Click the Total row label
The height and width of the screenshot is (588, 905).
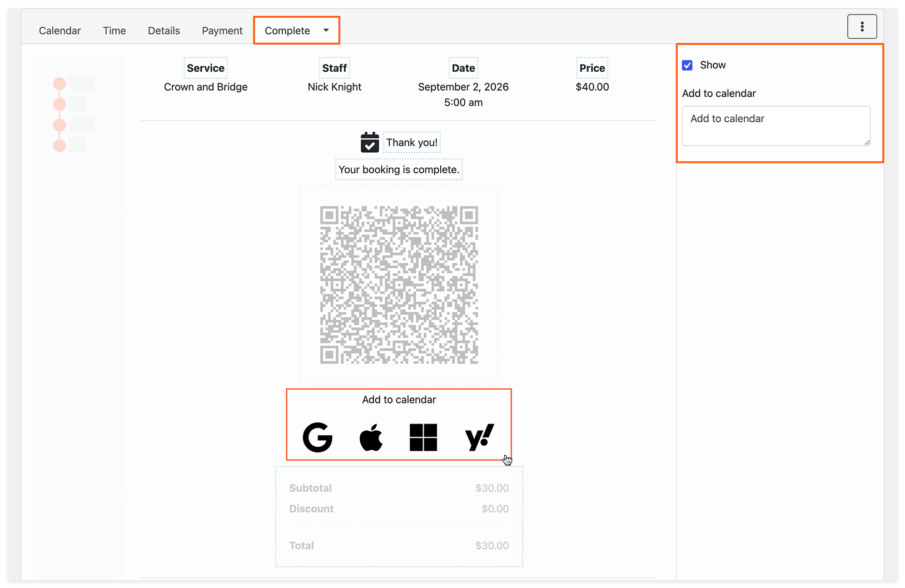[x=301, y=546]
